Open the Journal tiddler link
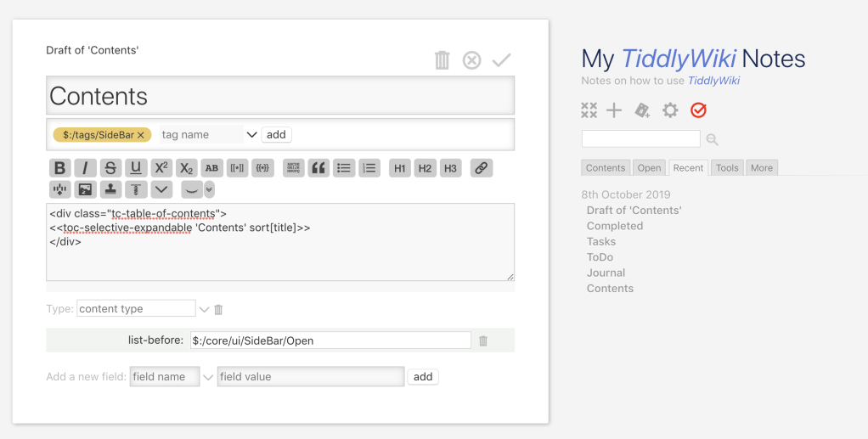Viewport: 868px width, 439px height. coord(606,273)
